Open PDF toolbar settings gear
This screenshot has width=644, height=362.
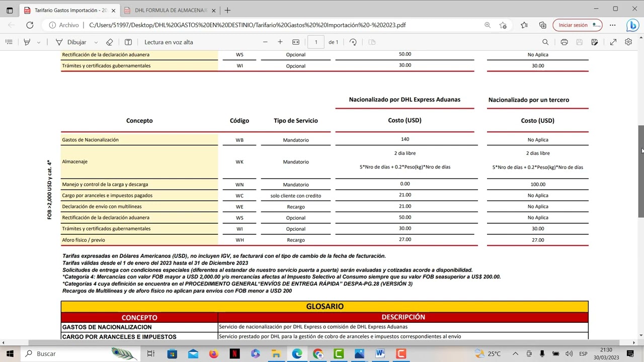(x=628, y=42)
